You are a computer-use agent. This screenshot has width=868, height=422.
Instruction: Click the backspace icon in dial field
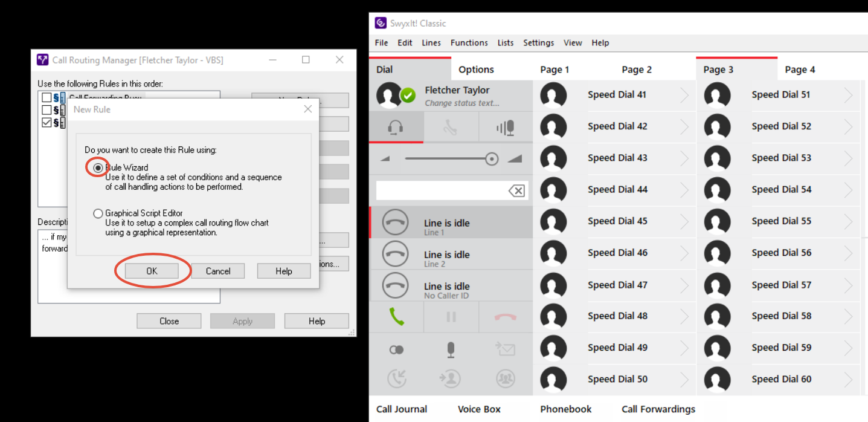pos(516,191)
